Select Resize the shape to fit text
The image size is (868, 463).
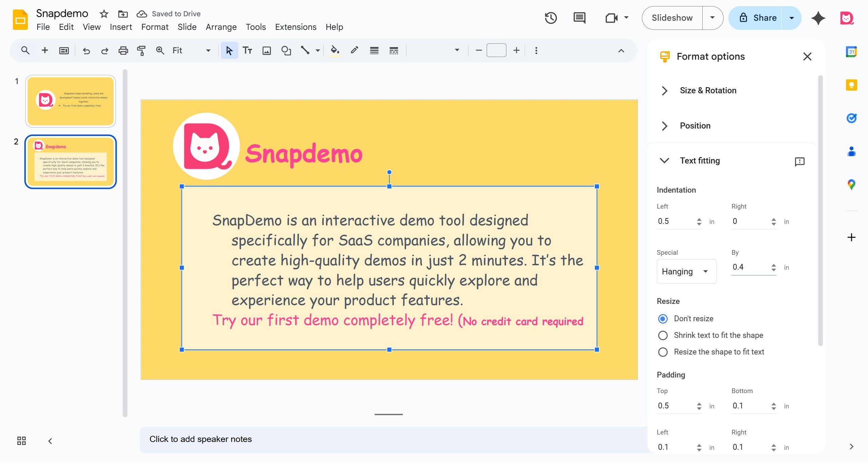tap(663, 352)
